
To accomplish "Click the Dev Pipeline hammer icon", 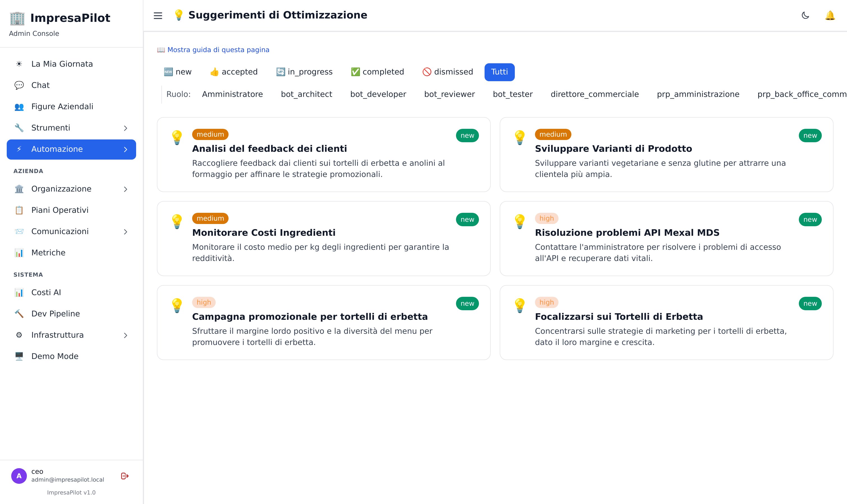I will click(19, 314).
